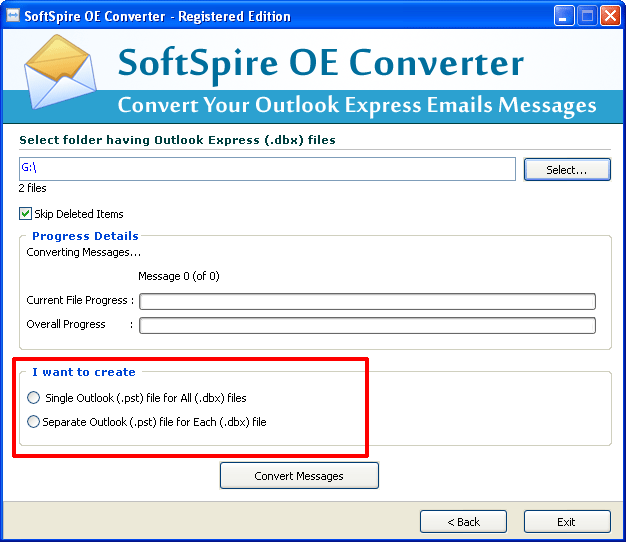Choose Separate Outlook (.pst) file for Each option
The image size is (626, 542).
coord(34,421)
